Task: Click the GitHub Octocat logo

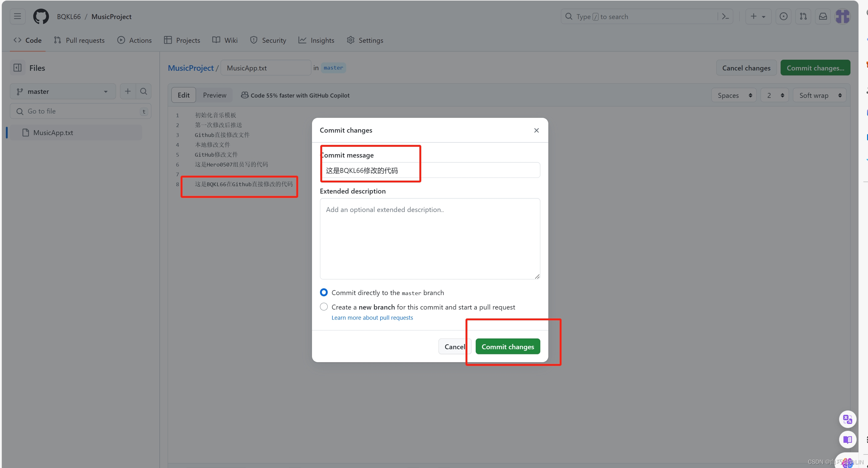Action: (41, 16)
